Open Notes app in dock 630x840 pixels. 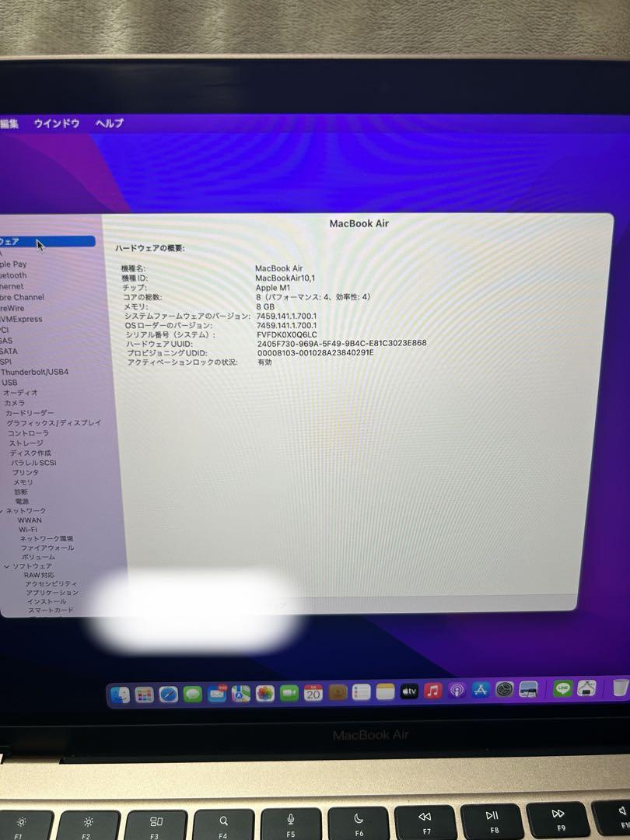click(385, 691)
